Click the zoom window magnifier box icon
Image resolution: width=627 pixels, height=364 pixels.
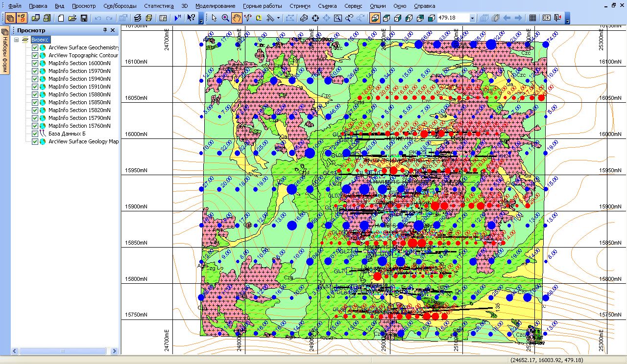pyautogui.click(x=338, y=18)
